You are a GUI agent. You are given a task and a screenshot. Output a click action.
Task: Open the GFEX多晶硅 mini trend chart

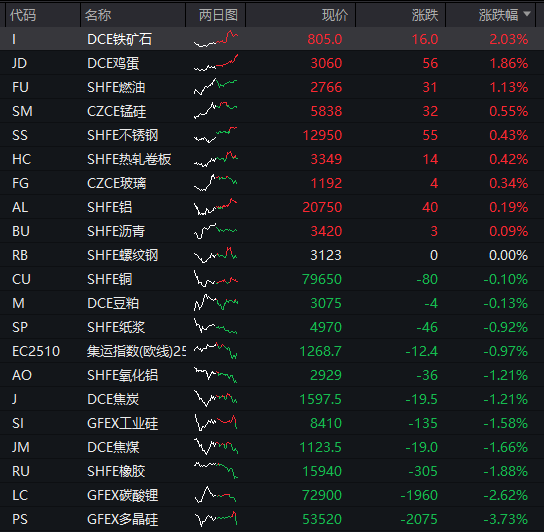(216, 519)
